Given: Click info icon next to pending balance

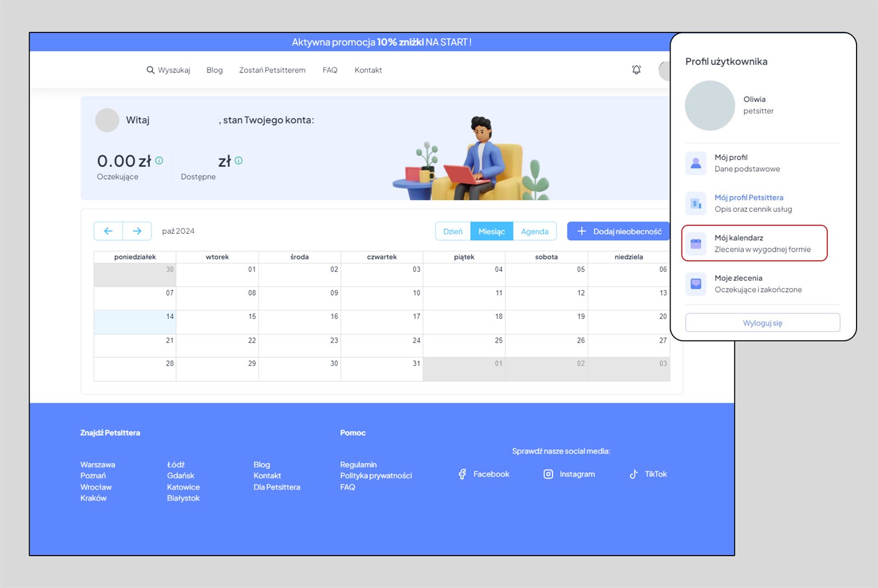Looking at the screenshot, I should [x=159, y=161].
